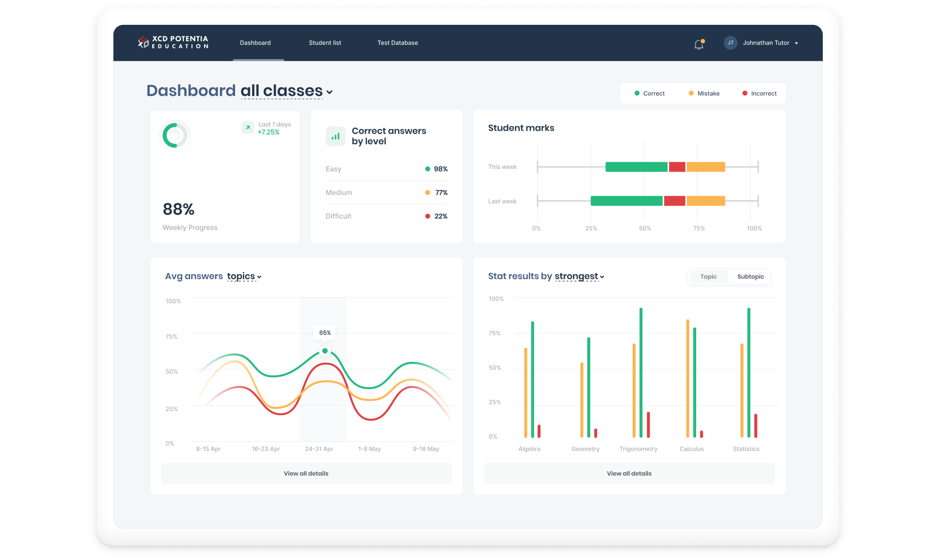Click View all details under Avg answers

(x=306, y=474)
